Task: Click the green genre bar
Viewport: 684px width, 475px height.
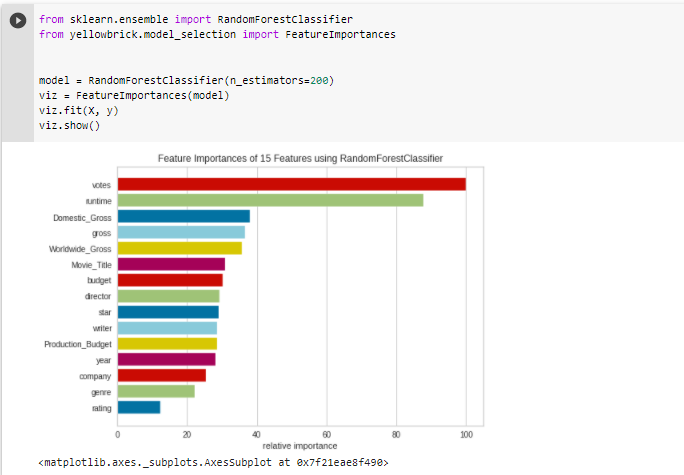Action: (156, 392)
